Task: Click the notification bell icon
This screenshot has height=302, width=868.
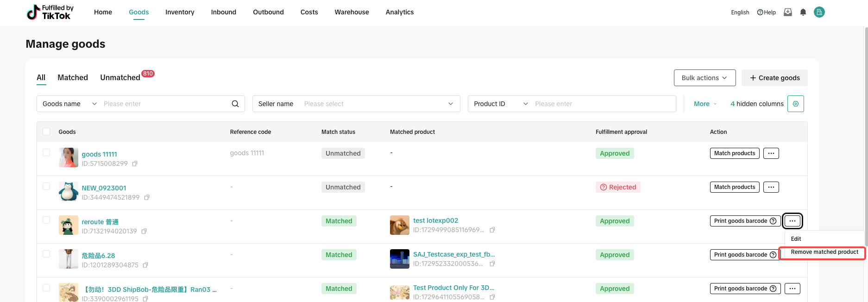Action: click(803, 13)
